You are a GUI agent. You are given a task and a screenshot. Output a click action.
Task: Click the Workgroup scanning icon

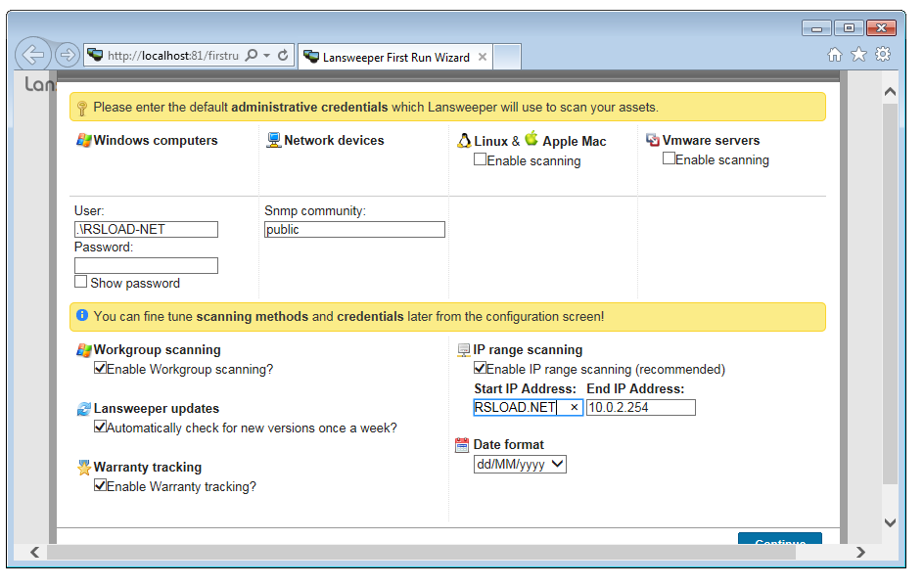pos(83,349)
